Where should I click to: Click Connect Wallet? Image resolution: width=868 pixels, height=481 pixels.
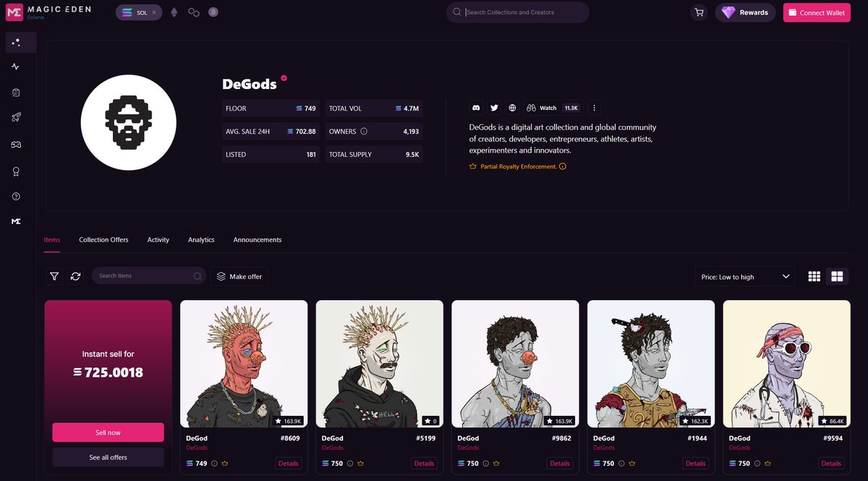pyautogui.click(x=817, y=12)
